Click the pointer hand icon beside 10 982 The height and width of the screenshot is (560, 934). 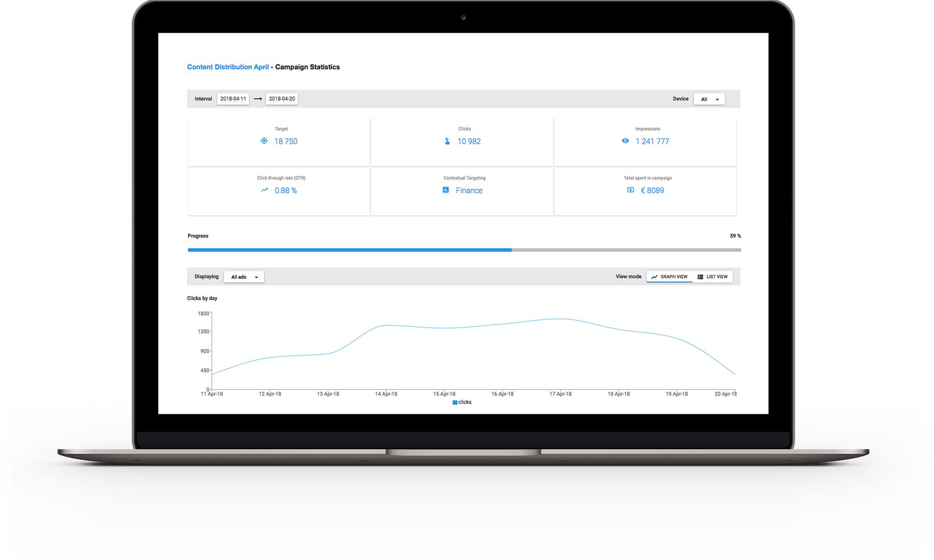coord(447,141)
